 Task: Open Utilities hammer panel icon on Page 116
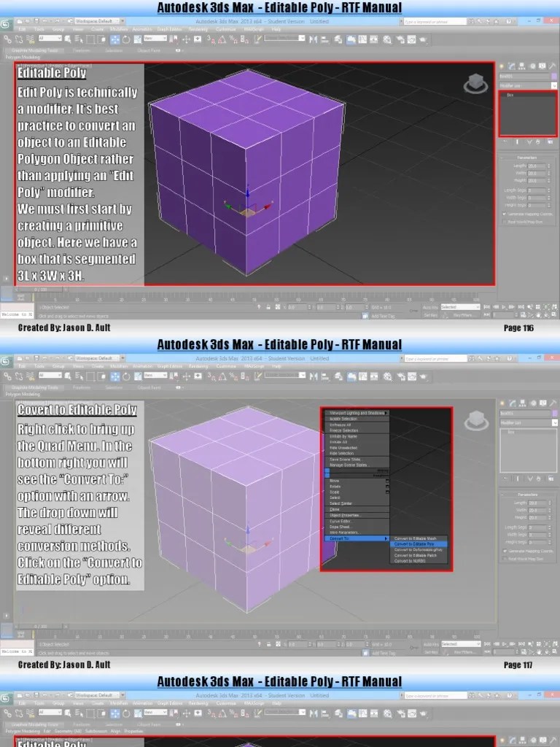[x=552, y=66]
